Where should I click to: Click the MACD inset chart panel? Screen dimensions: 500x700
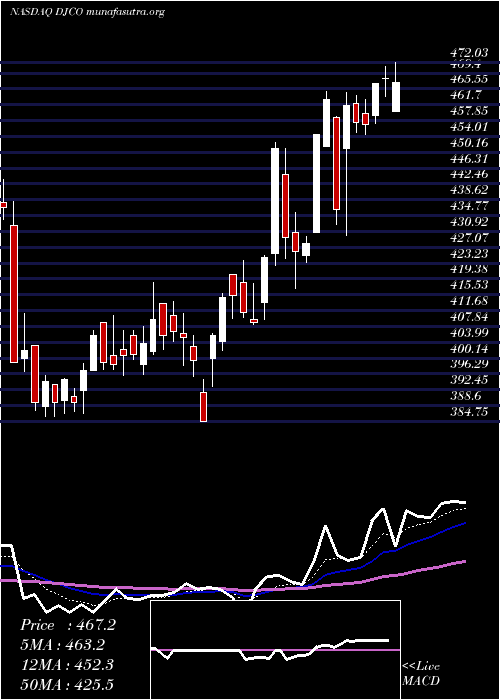coord(275,650)
